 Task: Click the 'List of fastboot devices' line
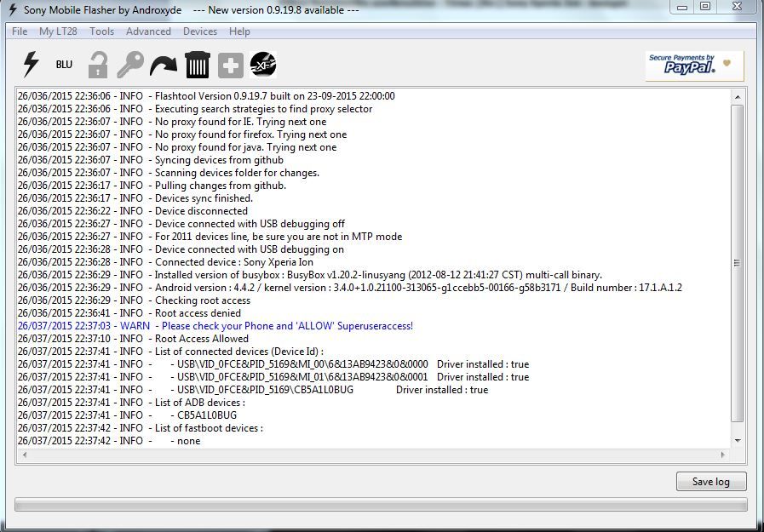[x=141, y=428]
